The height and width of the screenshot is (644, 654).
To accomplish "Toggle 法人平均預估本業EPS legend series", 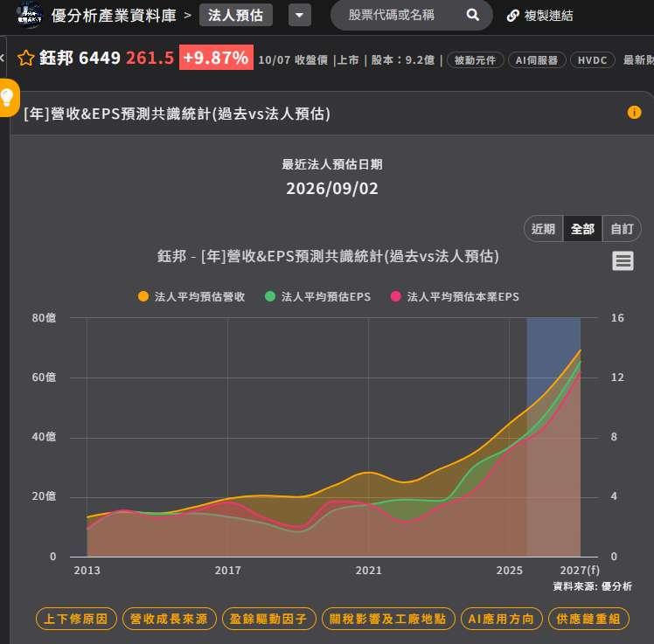I will (455, 297).
